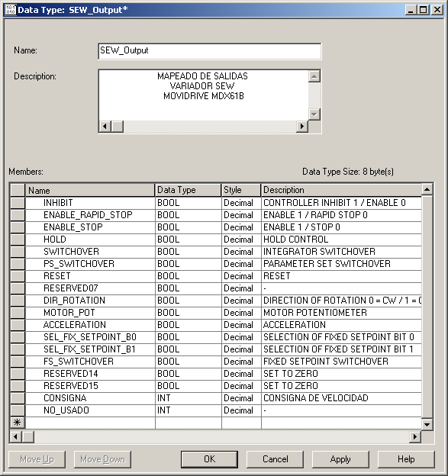Click the Name field containing SEW_Output

(210, 51)
